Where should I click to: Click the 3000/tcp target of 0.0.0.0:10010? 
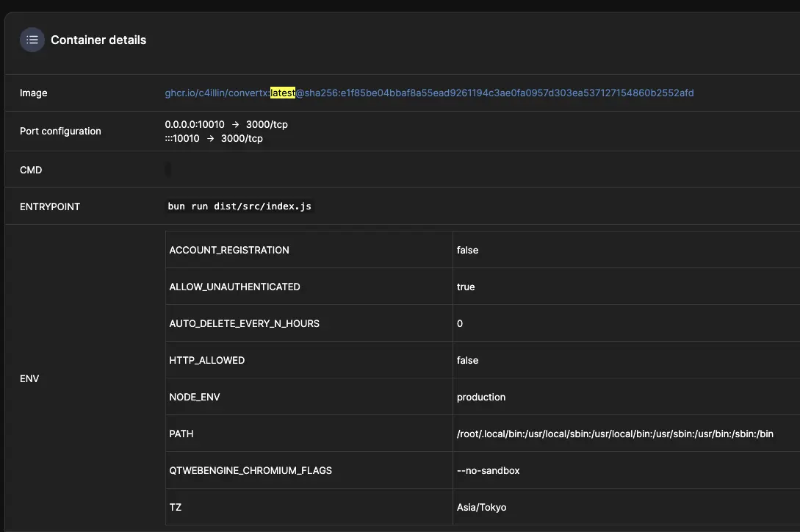[x=267, y=125]
